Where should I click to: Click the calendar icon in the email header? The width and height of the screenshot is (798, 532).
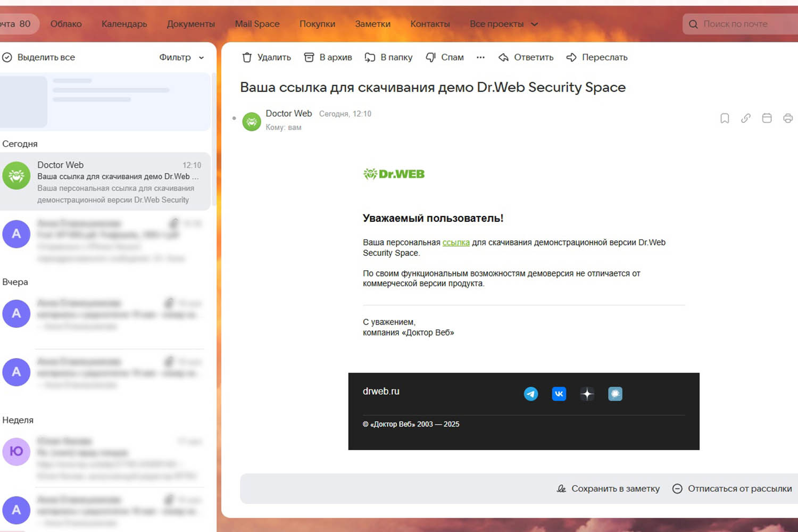[767, 118]
